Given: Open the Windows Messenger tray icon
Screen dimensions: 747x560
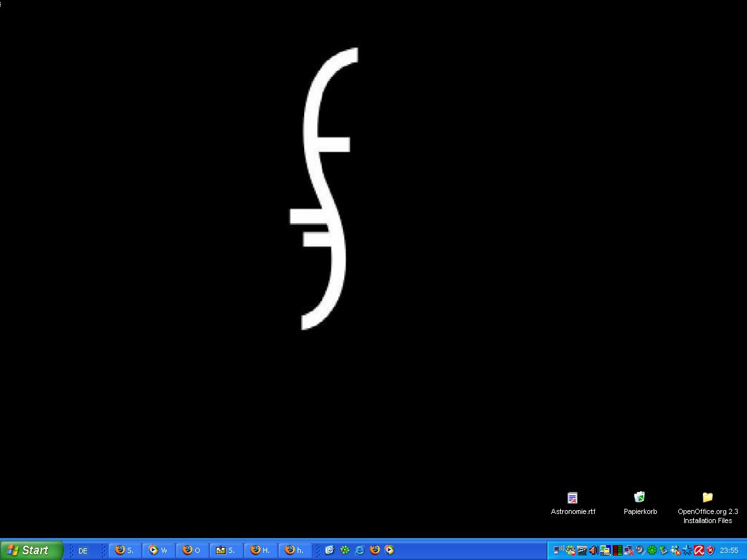Looking at the screenshot, I should point(676,550).
